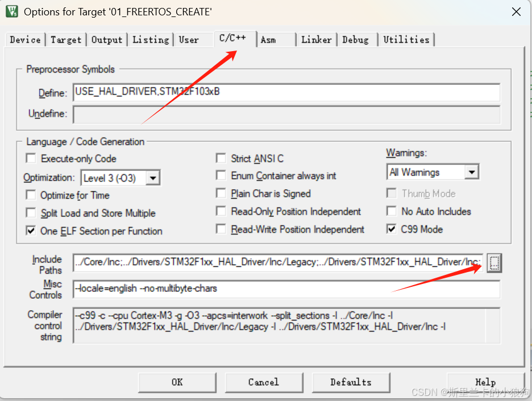The width and height of the screenshot is (532, 401).
Task: Click the Include Paths text field
Action: [277, 262]
